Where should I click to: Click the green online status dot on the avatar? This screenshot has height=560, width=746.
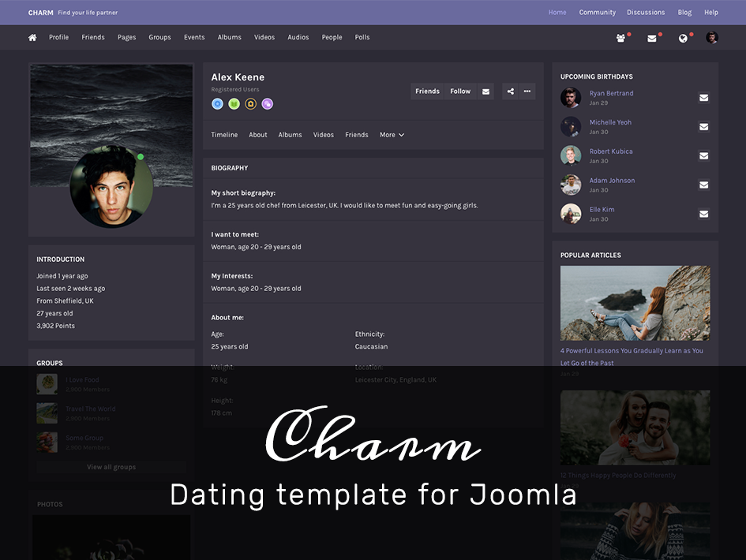[141, 156]
